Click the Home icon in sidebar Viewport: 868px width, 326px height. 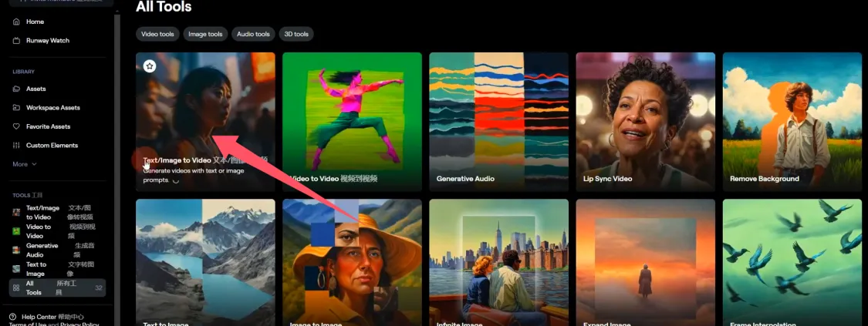tap(16, 22)
